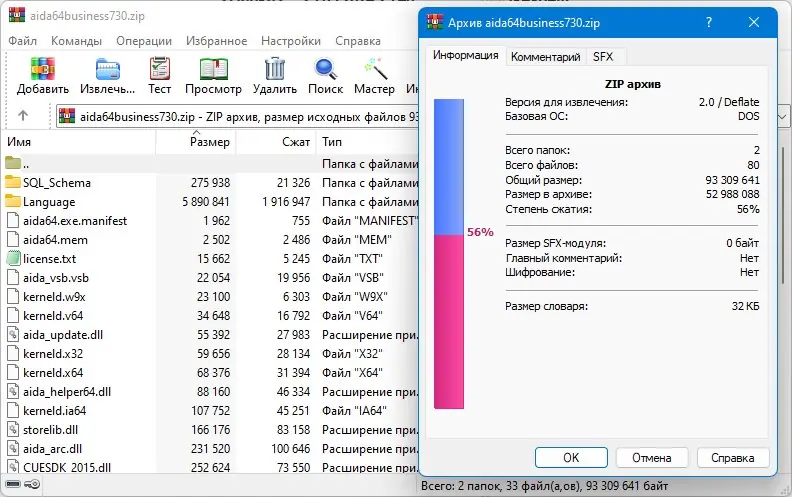Sort by the Сжат column header

pyautogui.click(x=276, y=142)
